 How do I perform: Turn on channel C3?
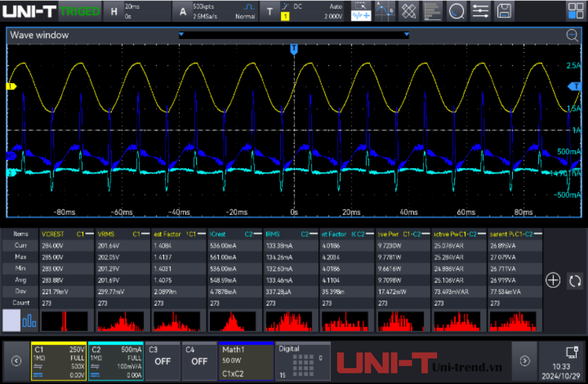coord(162,361)
